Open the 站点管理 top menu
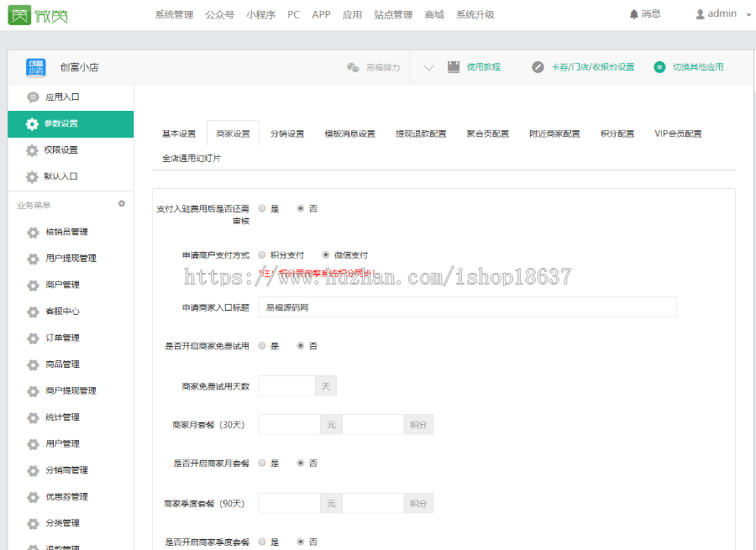Viewport: 756px width, 550px height. (x=393, y=15)
